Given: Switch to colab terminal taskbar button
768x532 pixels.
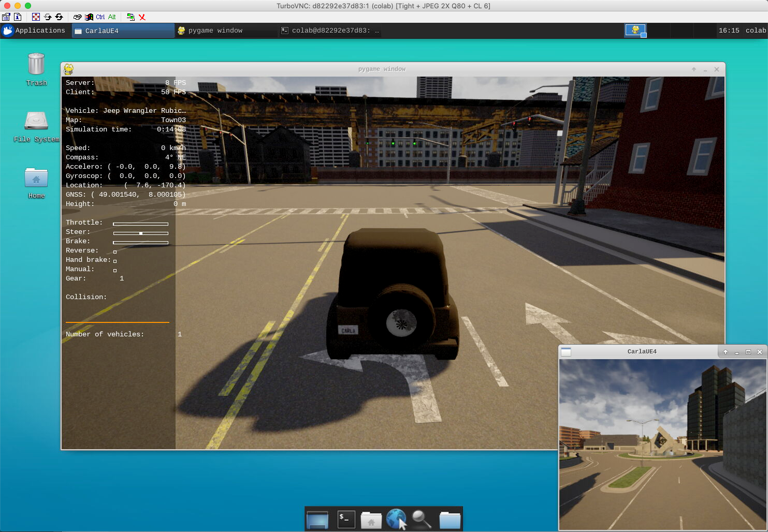Looking at the screenshot, I should click(x=330, y=31).
